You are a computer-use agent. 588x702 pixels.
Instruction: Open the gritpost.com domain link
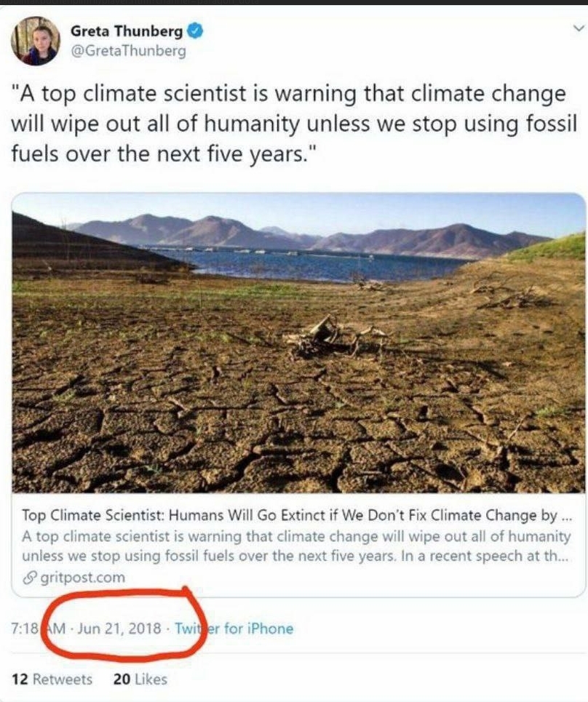(82, 578)
